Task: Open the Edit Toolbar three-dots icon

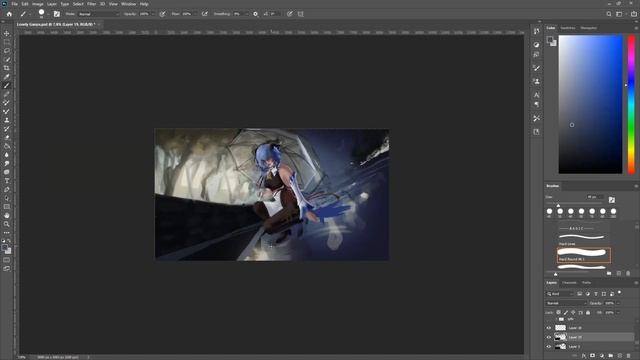Action: tap(7, 233)
